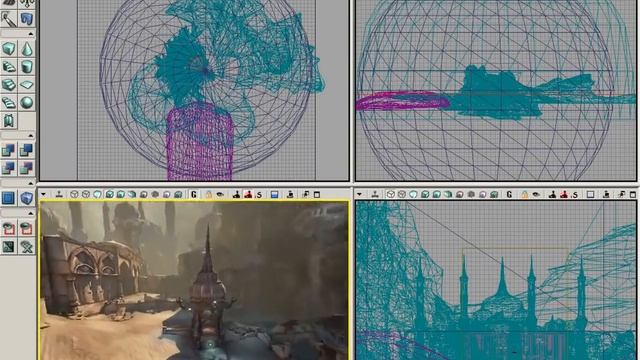This screenshot has height=360, width=640.
Task: Enable Lighting Only in perspective viewport toolbar
Action: [x=132, y=195]
